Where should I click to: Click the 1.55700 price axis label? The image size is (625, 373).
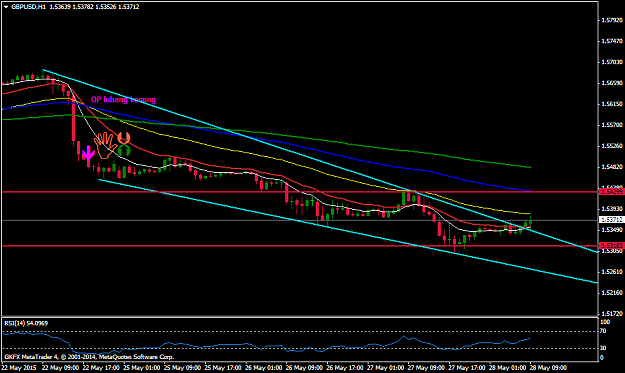point(613,125)
